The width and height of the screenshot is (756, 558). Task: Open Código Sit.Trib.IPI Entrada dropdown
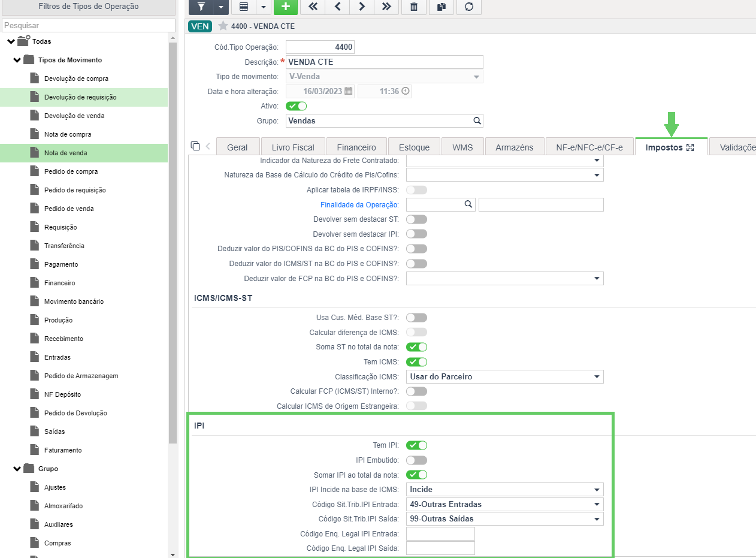597,505
